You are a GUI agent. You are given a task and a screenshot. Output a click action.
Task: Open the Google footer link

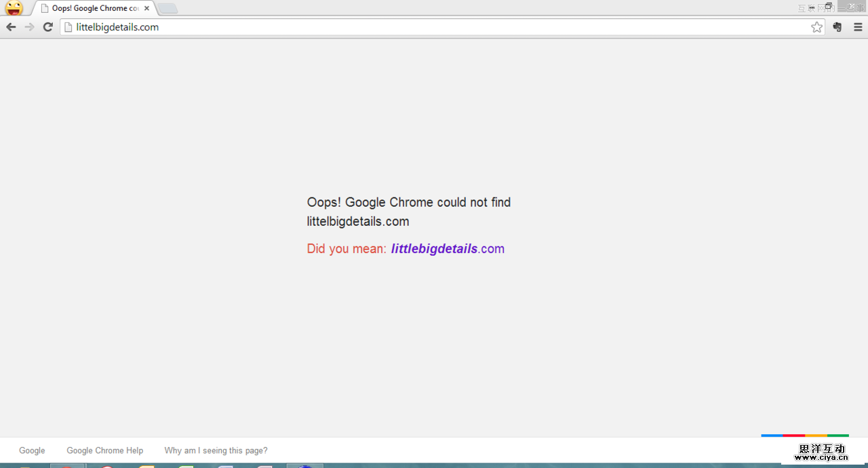[x=32, y=450]
